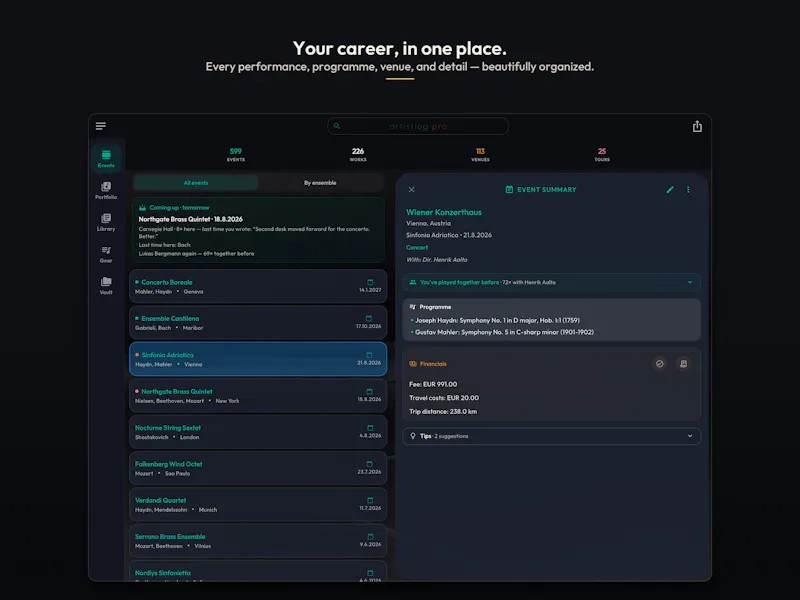Open the 113 Venues statistic
Screen dimensions: 800x600
click(480, 155)
